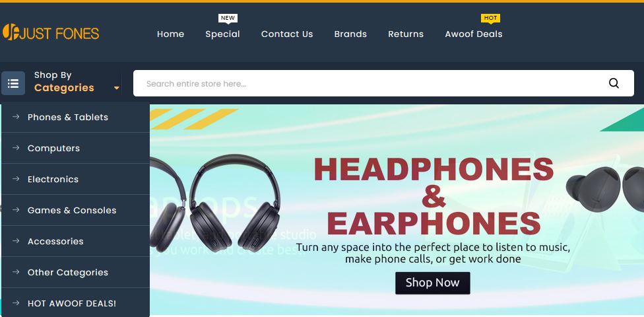644x317 pixels.
Task: Open the Special nav link
Action: tap(222, 34)
